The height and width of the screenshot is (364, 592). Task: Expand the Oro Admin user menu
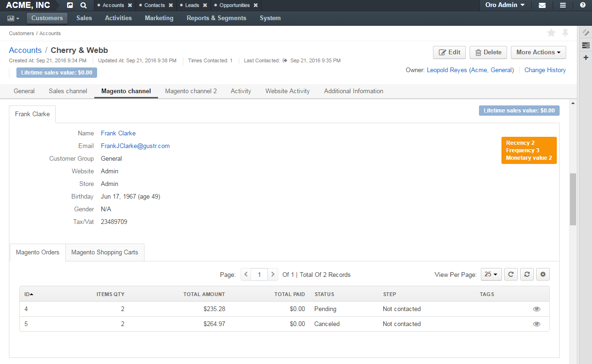[x=505, y=5]
